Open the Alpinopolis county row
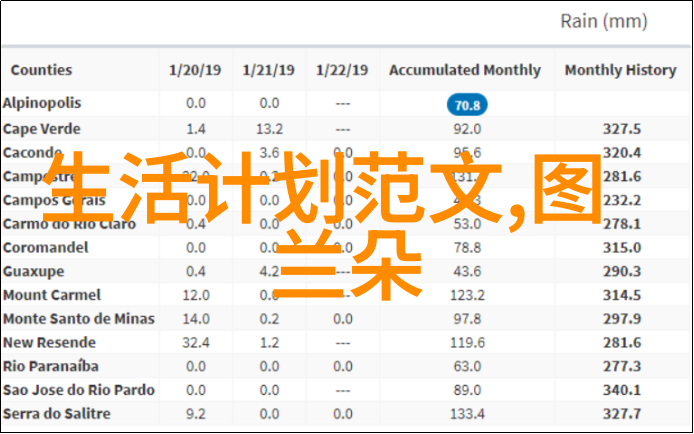 click(42, 103)
